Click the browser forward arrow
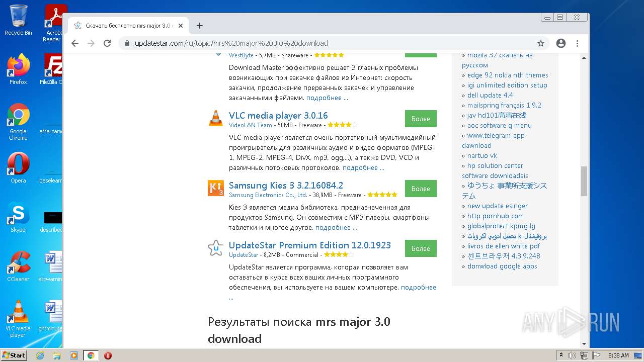644x362 pixels. pos(91,43)
